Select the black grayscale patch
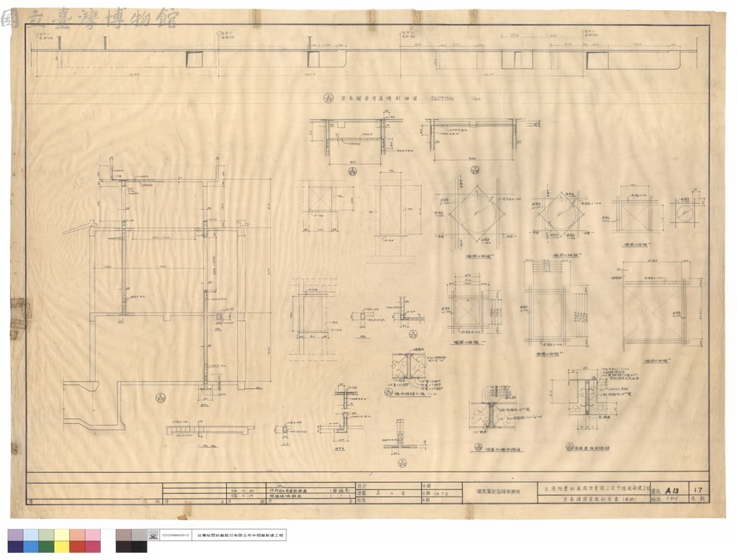Image resolution: width=737 pixels, height=560 pixels. coord(139,546)
